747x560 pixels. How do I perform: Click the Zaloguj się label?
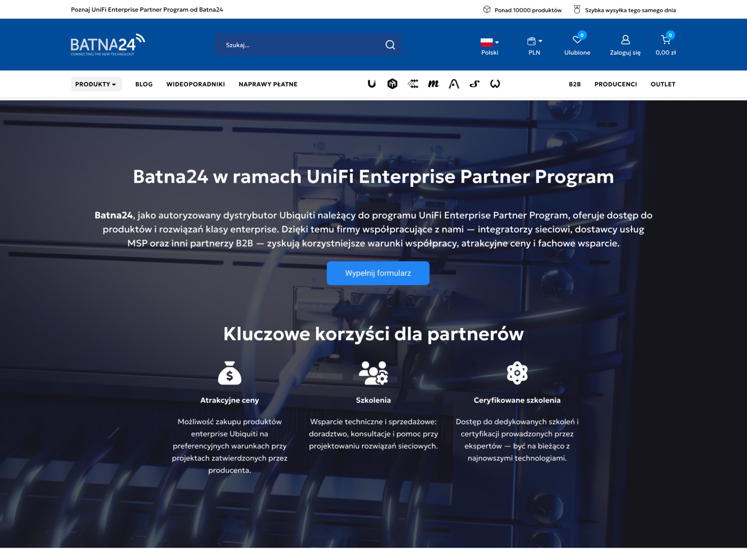[625, 52]
